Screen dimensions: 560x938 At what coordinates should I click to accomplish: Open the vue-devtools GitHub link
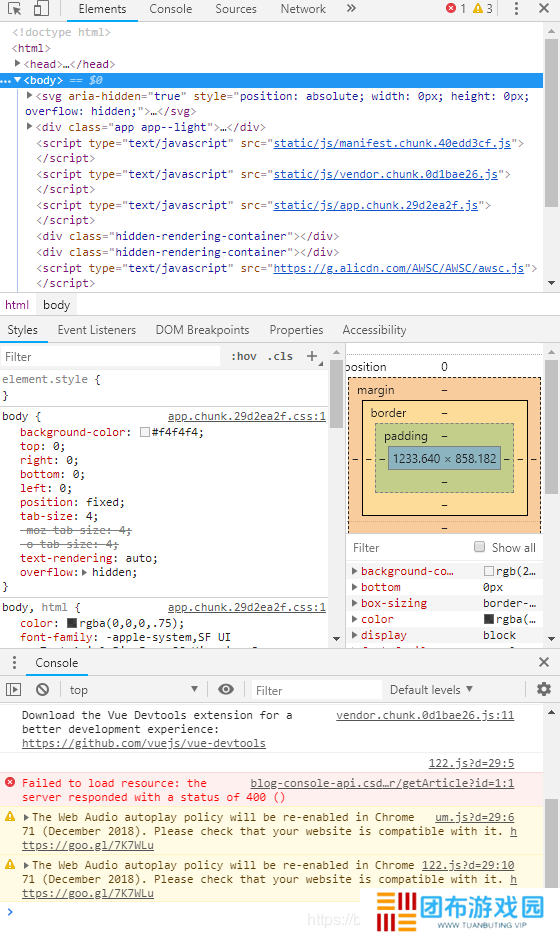tap(144, 744)
